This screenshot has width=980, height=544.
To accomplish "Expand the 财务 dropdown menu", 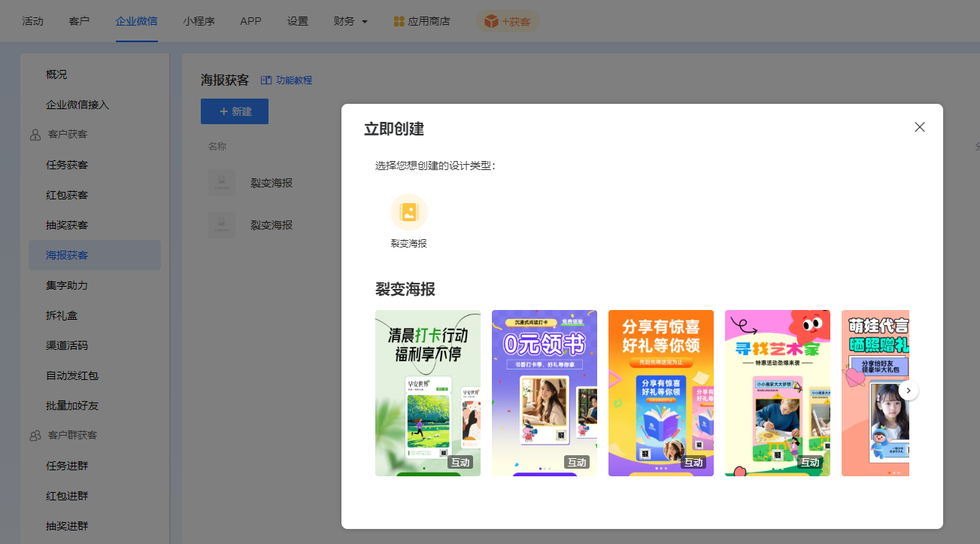I will pos(350,21).
